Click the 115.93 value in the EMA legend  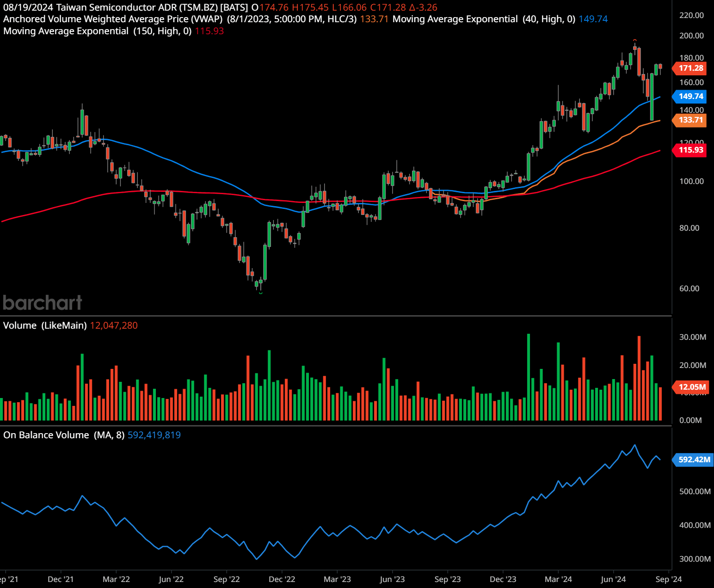click(x=209, y=31)
